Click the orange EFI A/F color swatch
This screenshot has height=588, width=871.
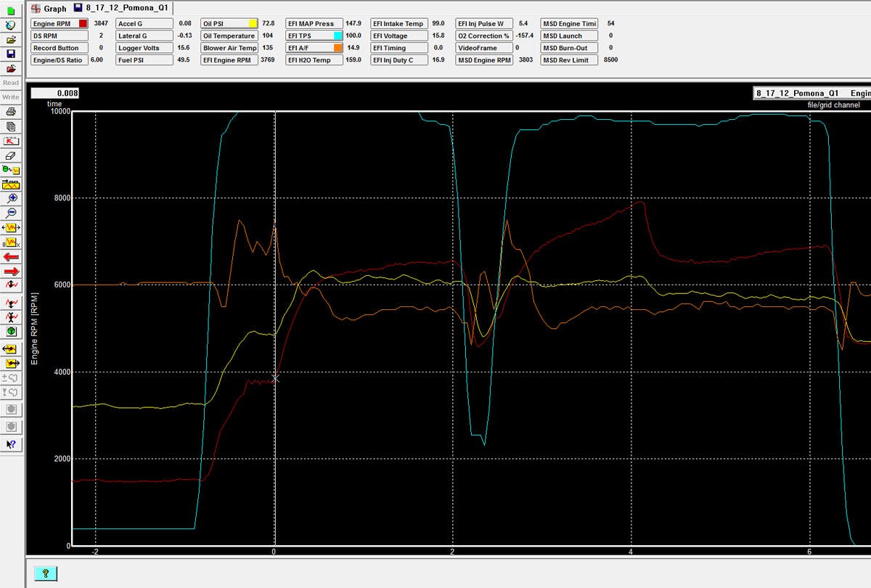(338, 48)
